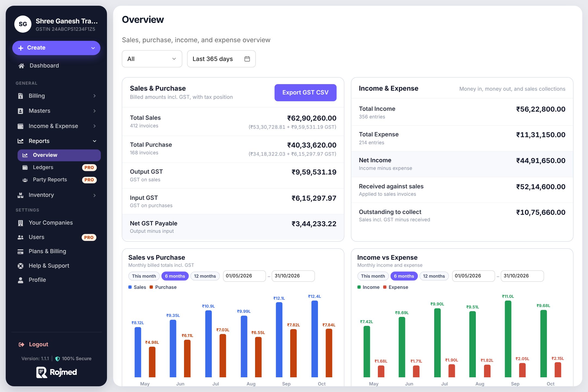Open Ledgers in the Reports submenu
This screenshot has width=588, height=392.
59,167
